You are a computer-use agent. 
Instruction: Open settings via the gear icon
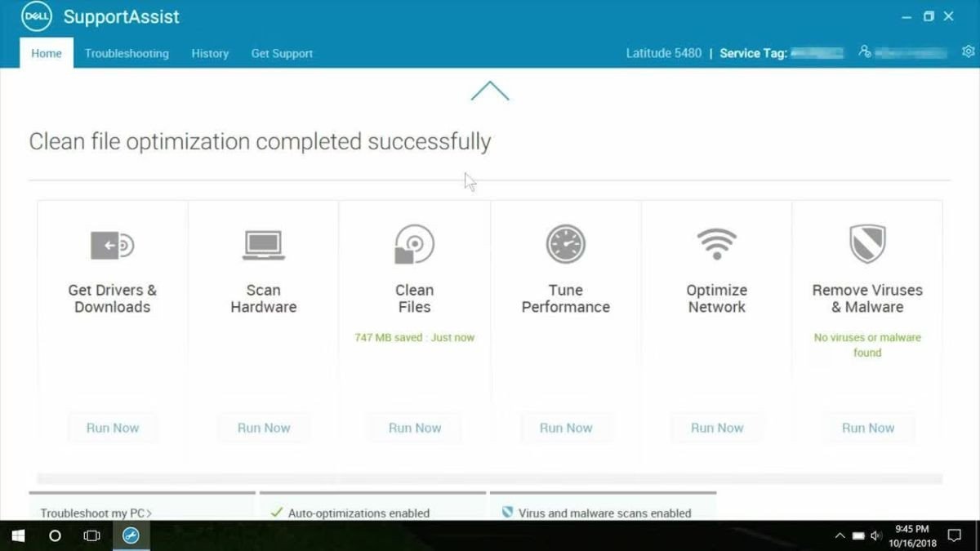[968, 52]
